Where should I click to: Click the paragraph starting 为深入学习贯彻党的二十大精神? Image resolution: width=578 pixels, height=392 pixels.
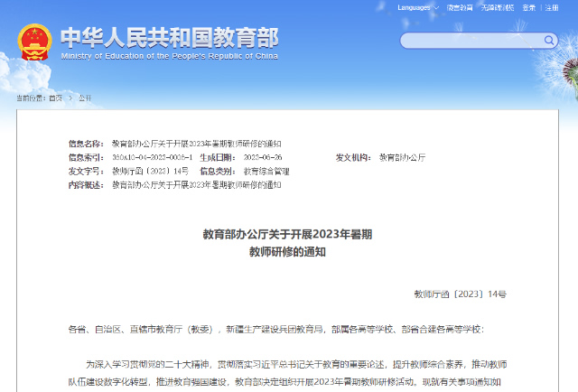click(x=287, y=373)
